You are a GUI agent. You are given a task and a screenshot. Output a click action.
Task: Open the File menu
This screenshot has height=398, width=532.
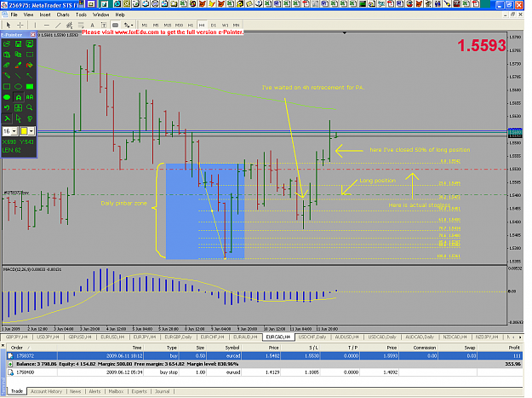(14, 15)
